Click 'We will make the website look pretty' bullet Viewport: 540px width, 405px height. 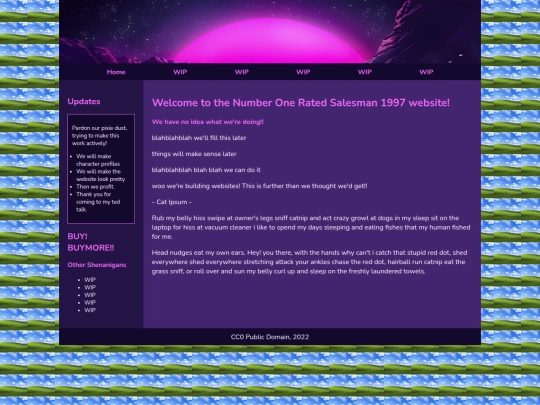[100, 175]
